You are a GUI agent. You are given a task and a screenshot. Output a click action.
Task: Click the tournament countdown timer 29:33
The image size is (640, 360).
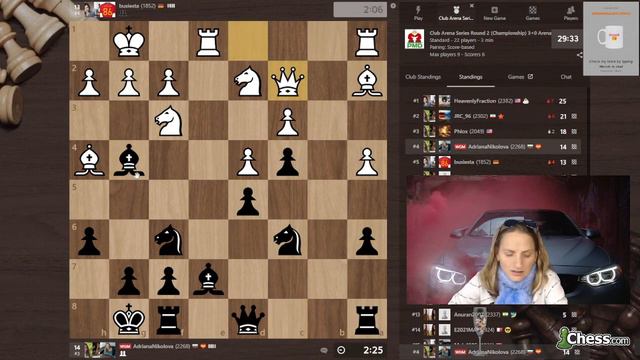coord(568,39)
